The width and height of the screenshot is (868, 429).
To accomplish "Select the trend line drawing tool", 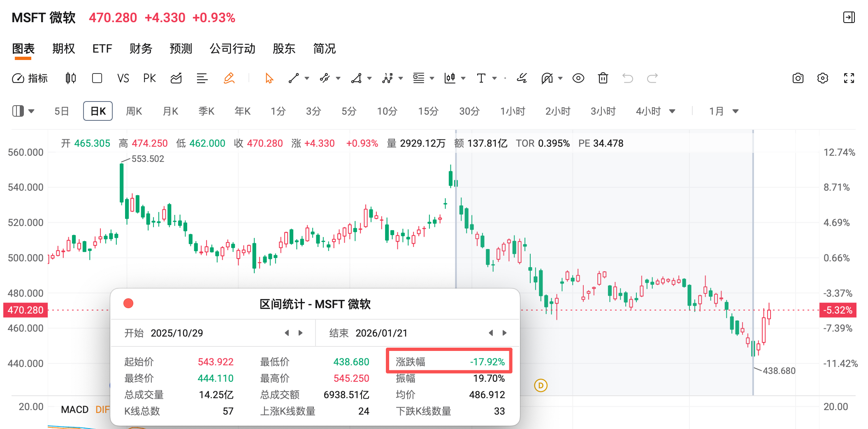I will (x=293, y=78).
